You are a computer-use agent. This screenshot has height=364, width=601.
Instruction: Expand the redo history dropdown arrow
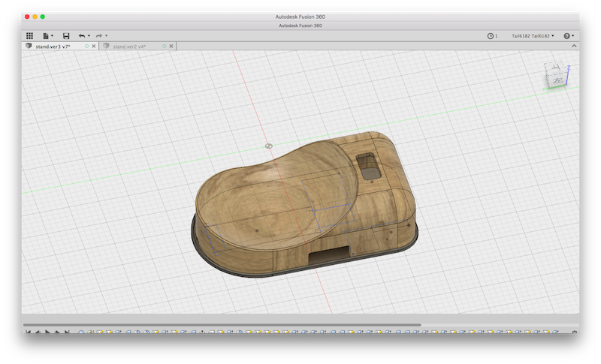coord(106,35)
